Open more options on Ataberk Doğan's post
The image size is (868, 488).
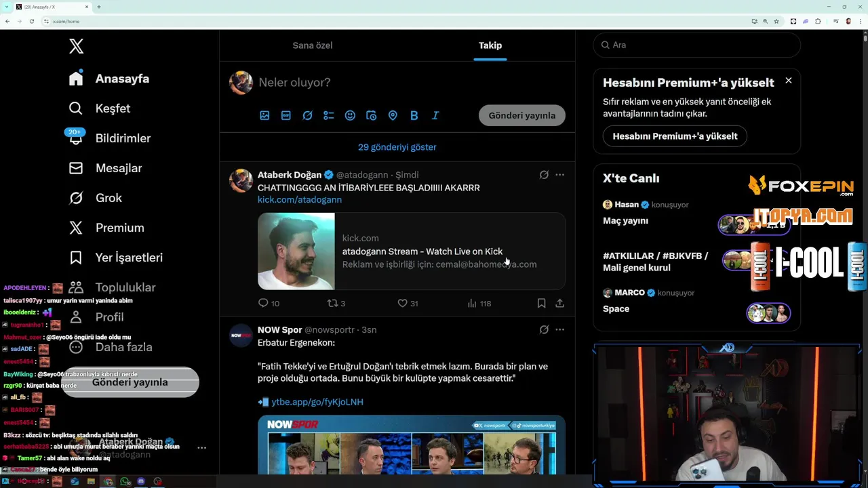click(559, 175)
